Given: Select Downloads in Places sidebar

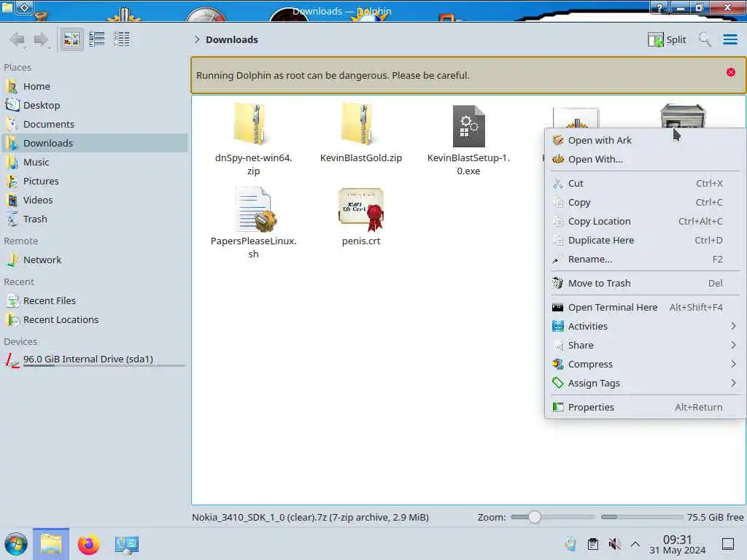Looking at the screenshot, I should [x=95, y=144].
